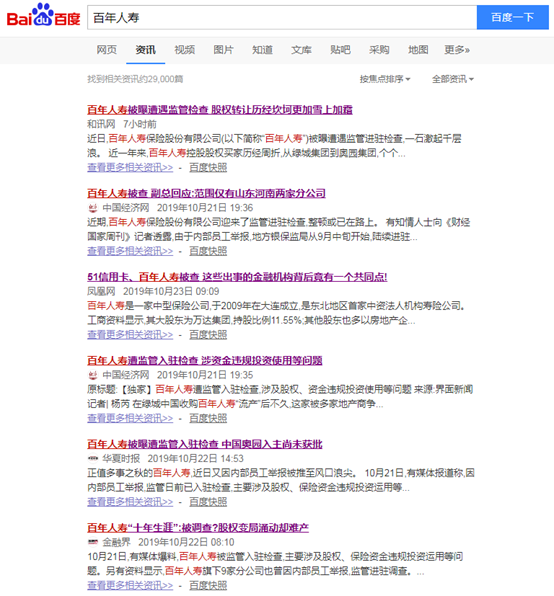Click 查看更多相关资讯 under 和讯网 result

[130, 168]
